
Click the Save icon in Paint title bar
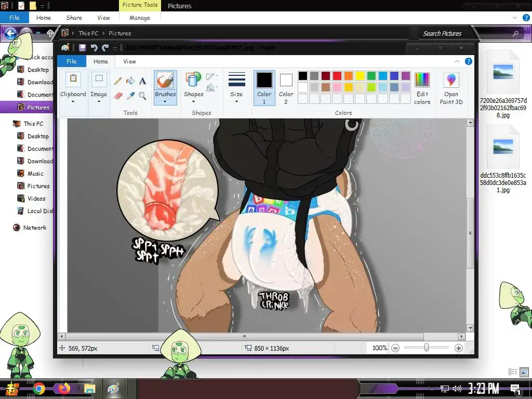tap(82, 48)
